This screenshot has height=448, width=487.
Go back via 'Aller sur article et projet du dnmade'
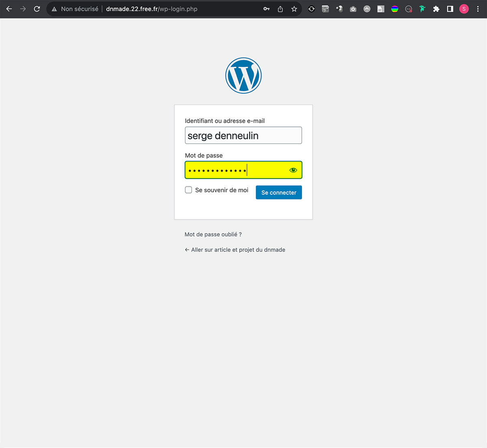pos(235,250)
